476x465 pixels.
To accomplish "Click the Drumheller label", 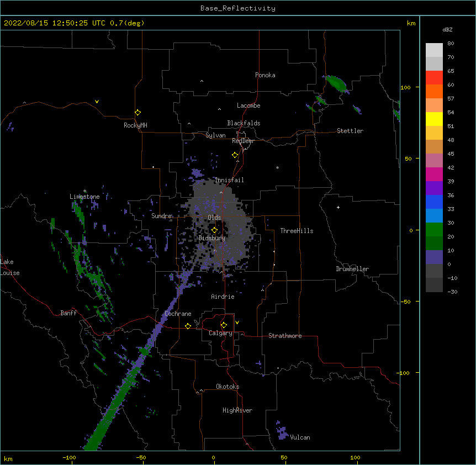I will (x=352, y=269).
